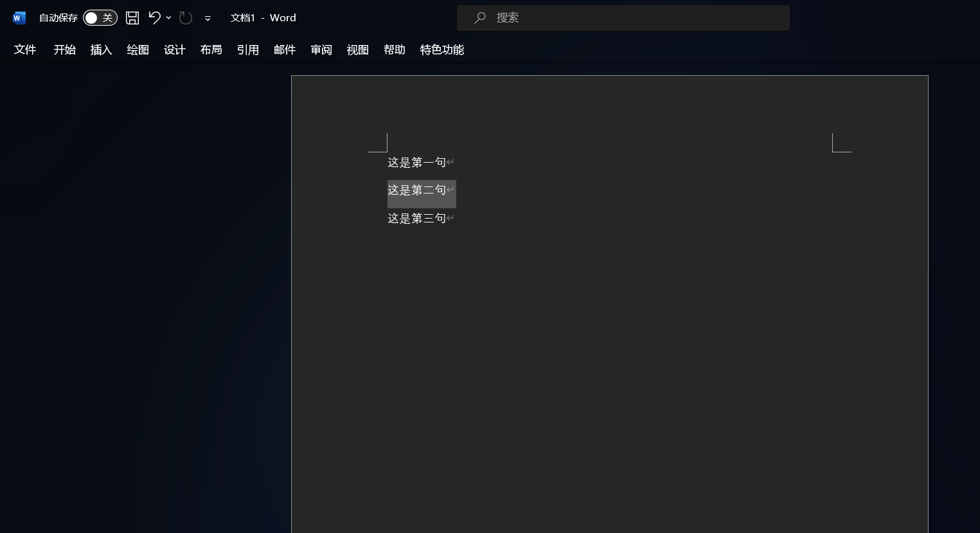Open the 插入 ribbon tab

101,50
